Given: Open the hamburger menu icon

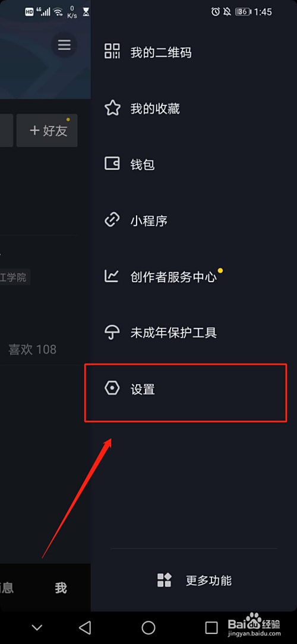Looking at the screenshot, I should (x=64, y=45).
